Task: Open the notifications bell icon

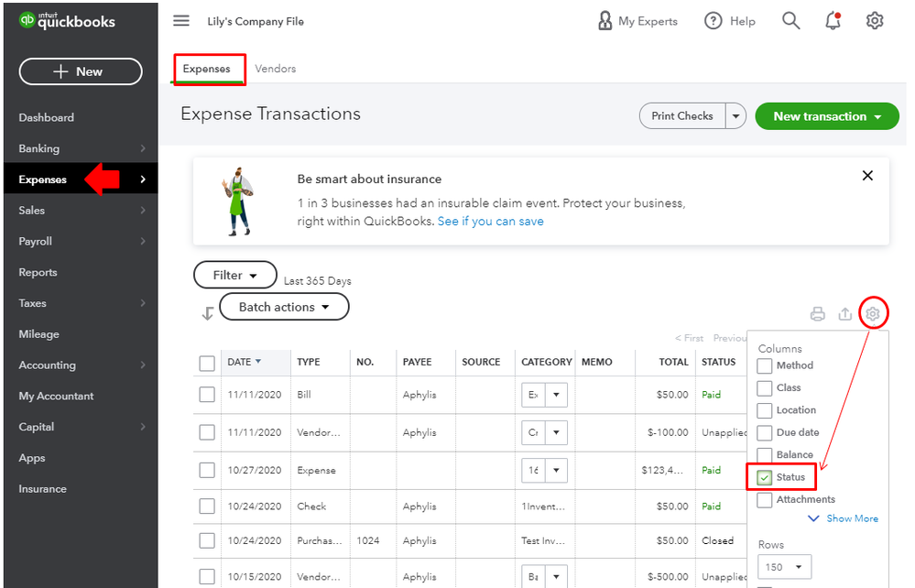Action: coord(833,21)
